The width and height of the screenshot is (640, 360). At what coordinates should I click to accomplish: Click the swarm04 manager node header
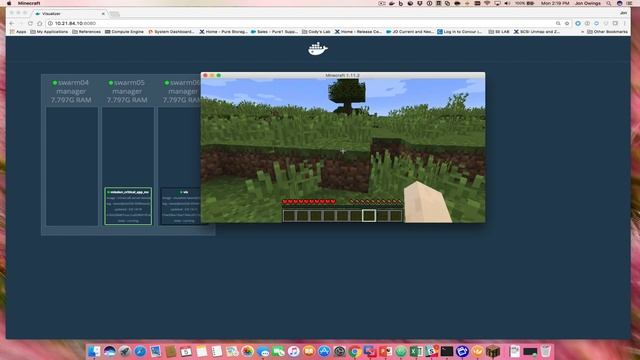tap(71, 91)
